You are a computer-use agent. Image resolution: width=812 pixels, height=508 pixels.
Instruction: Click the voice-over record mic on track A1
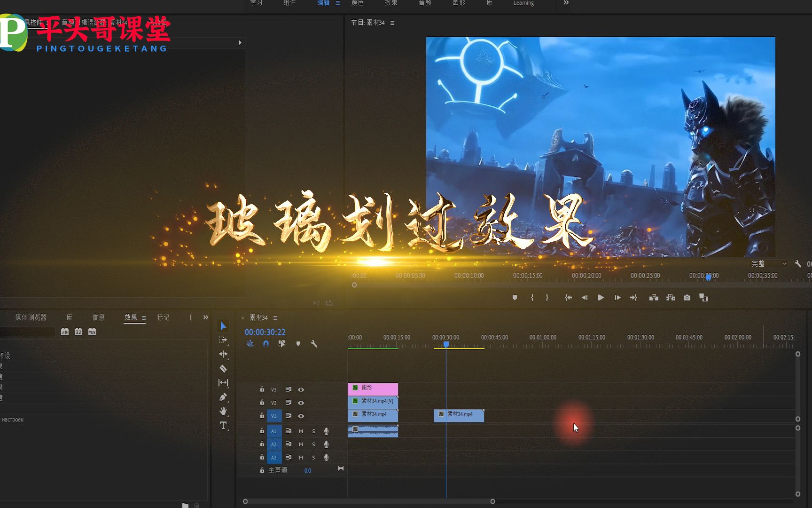(x=327, y=431)
